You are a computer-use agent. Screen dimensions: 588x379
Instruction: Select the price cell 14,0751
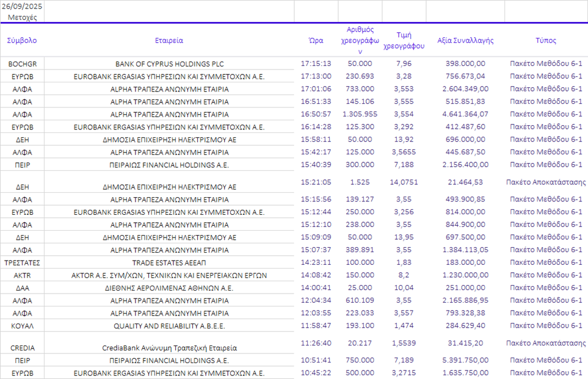(404, 182)
